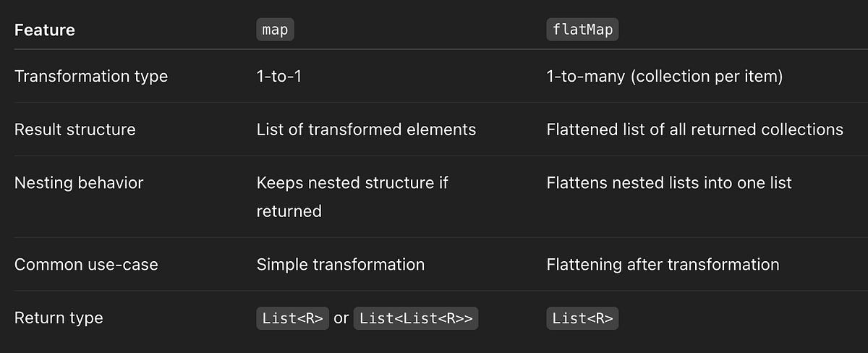The height and width of the screenshot is (353, 868).
Task: Click the Transformation type row label
Action: pyautogui.click(x=91, y=76)
